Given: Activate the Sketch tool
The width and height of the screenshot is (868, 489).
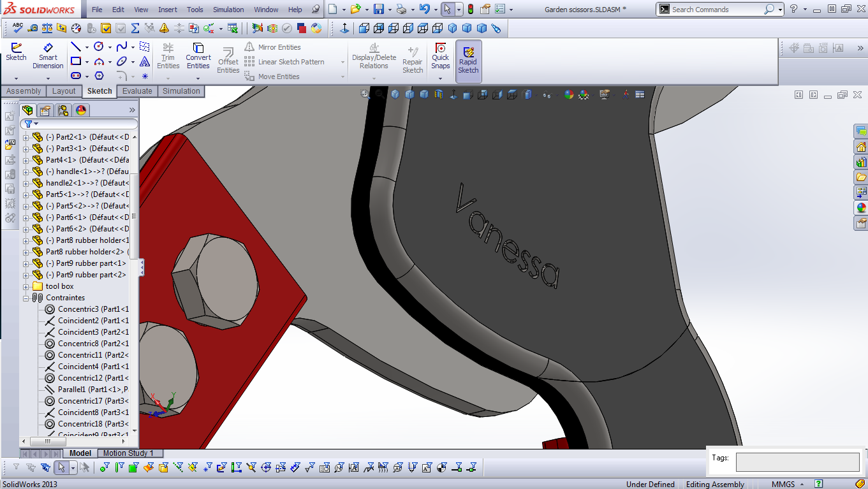Looking at the screenshot, I should point(16,52).
